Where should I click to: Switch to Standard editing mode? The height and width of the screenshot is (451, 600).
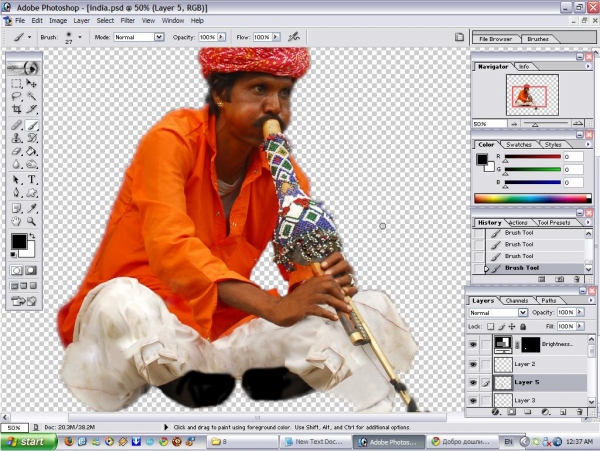pyautogui.click(x=16, y=270)
